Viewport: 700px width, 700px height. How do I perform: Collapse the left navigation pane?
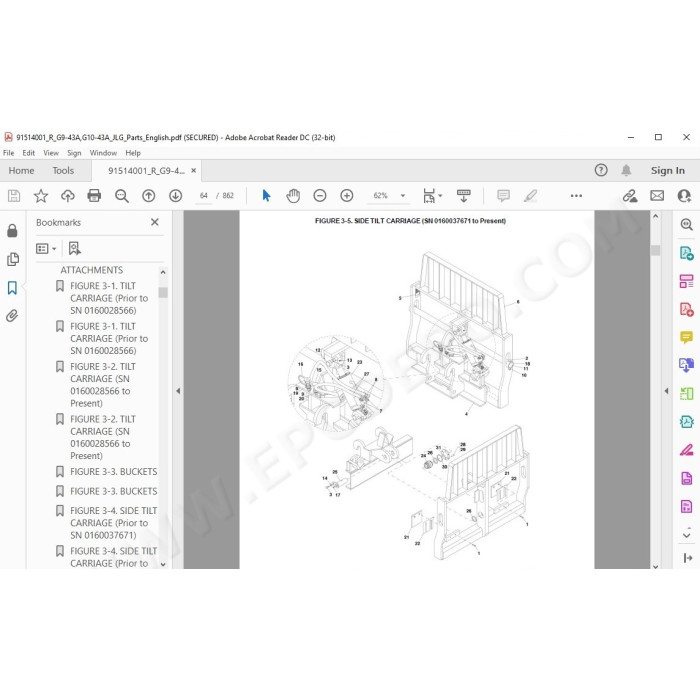click(x=178, y=391)
